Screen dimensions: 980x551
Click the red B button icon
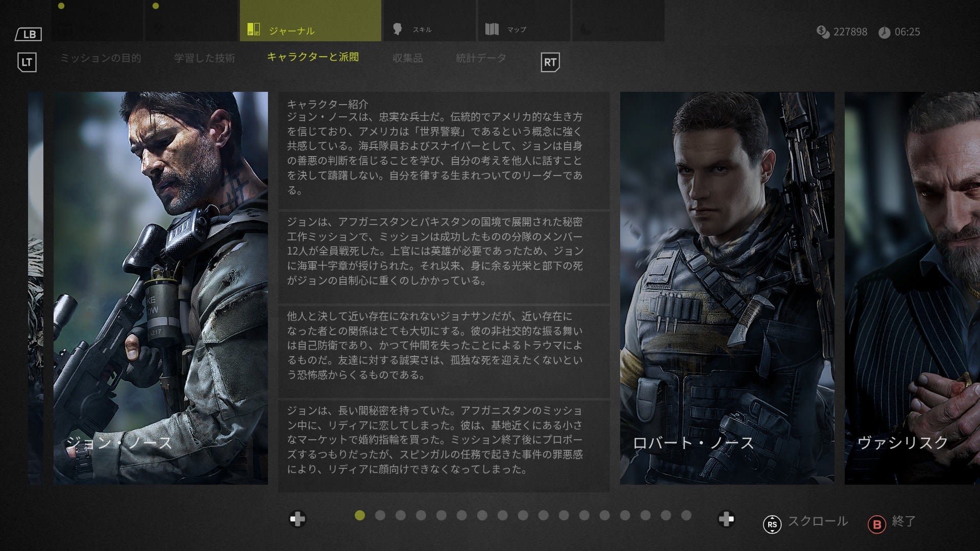(877, 524)
